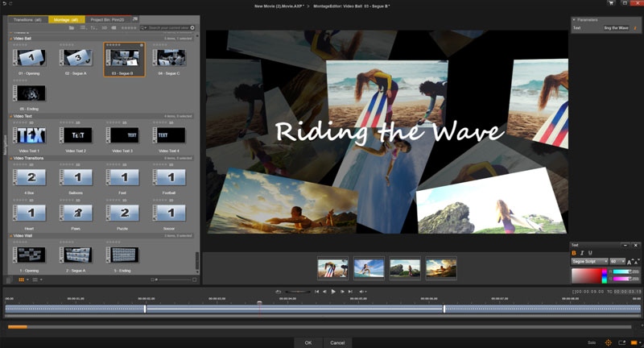Open the Project Bin tab
This screenshot has width=644, height=348.
point(108,19)
